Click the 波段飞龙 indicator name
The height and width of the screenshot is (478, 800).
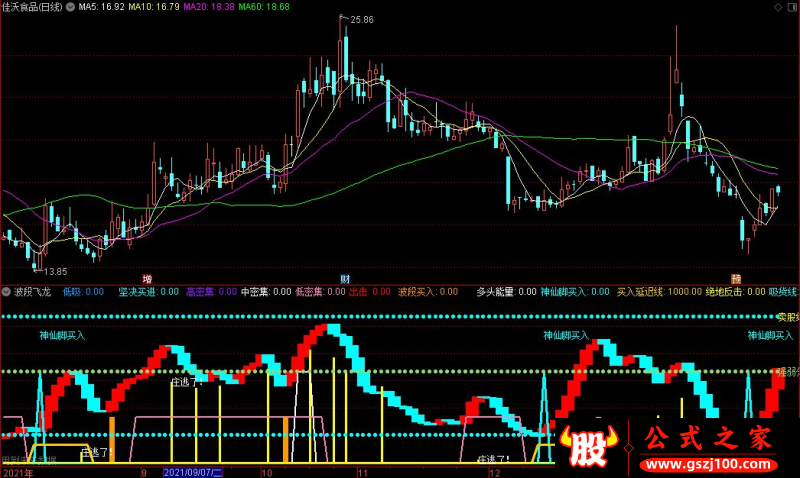pyautogui.click(x=33, y=292)
